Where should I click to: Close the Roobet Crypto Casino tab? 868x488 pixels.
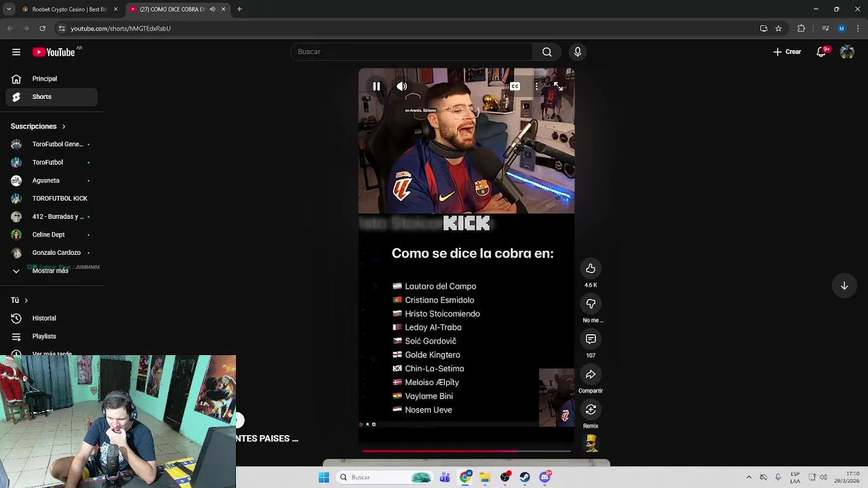115,9
